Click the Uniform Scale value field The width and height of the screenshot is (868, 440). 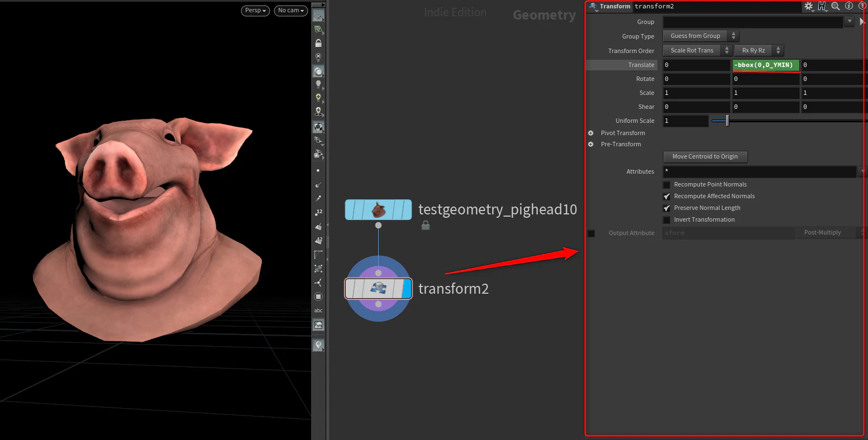685,121
